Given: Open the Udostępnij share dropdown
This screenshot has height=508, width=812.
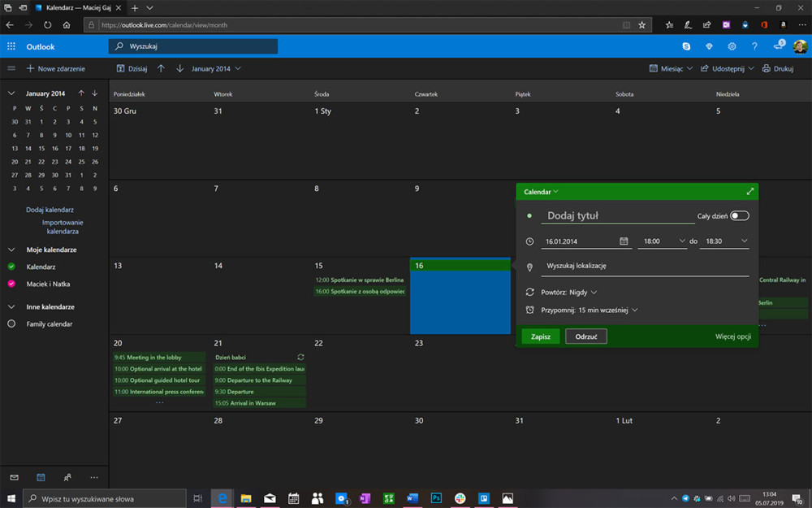Looking at the screenshot, I should pyautogui.click(x=727, y=68).
